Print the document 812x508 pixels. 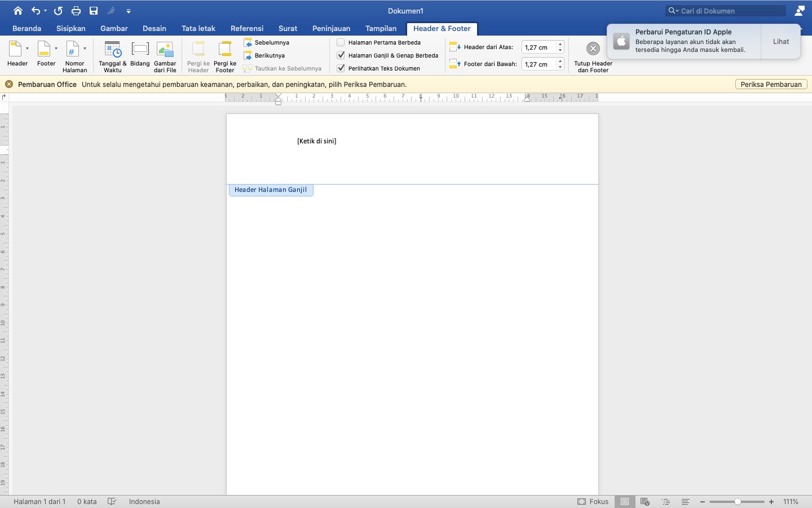coord(76,11)
